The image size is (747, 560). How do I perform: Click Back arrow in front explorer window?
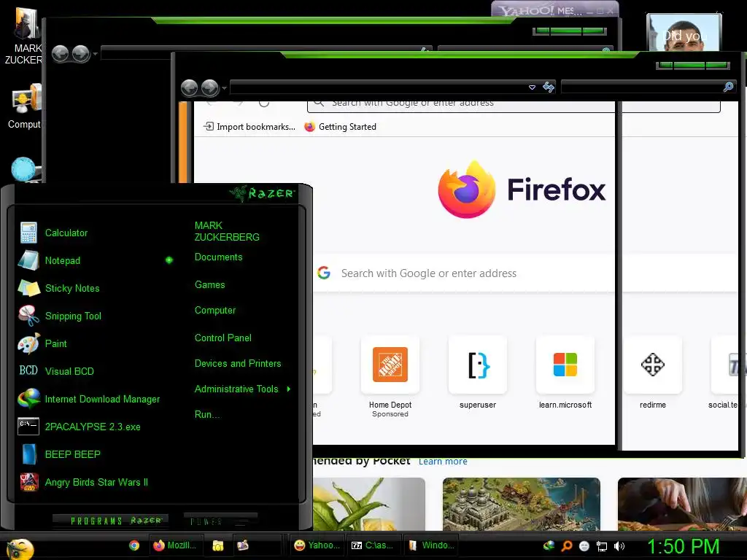coord(190,87)
